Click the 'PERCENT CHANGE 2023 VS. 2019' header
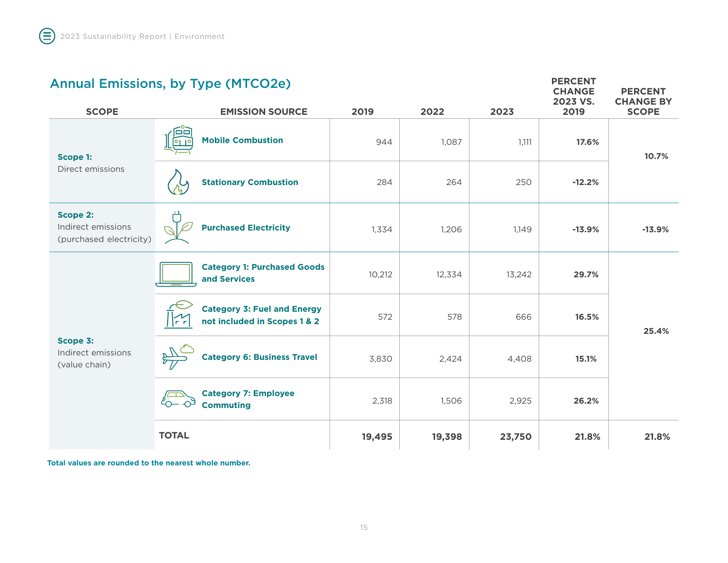 coord(574,96)
